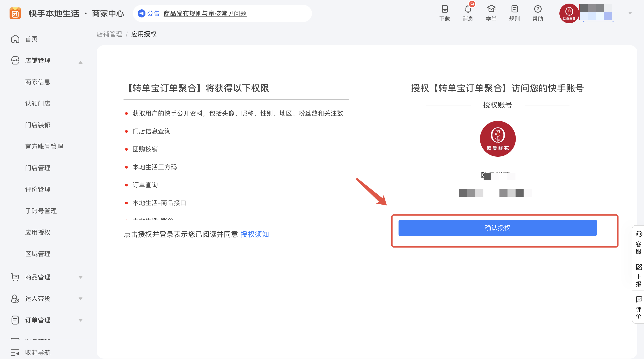Click the 本地生活-商品接口 permission item
This screenshot has height=359, width=644.
click(159, 203)
